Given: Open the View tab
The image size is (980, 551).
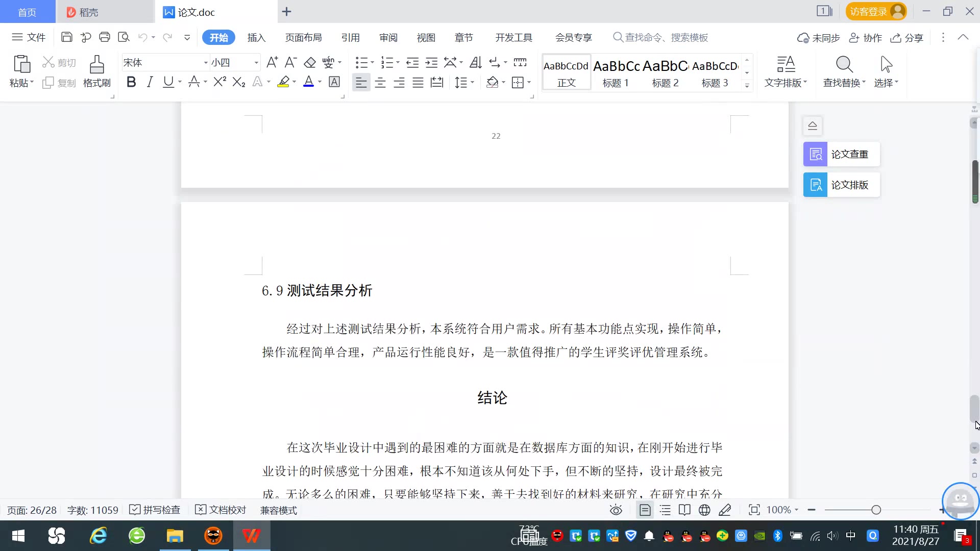Looking at the screenshot, I should (426, 37).
